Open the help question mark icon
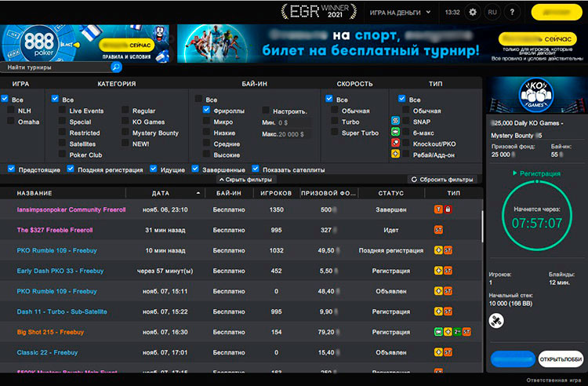 tap(512, 12)
